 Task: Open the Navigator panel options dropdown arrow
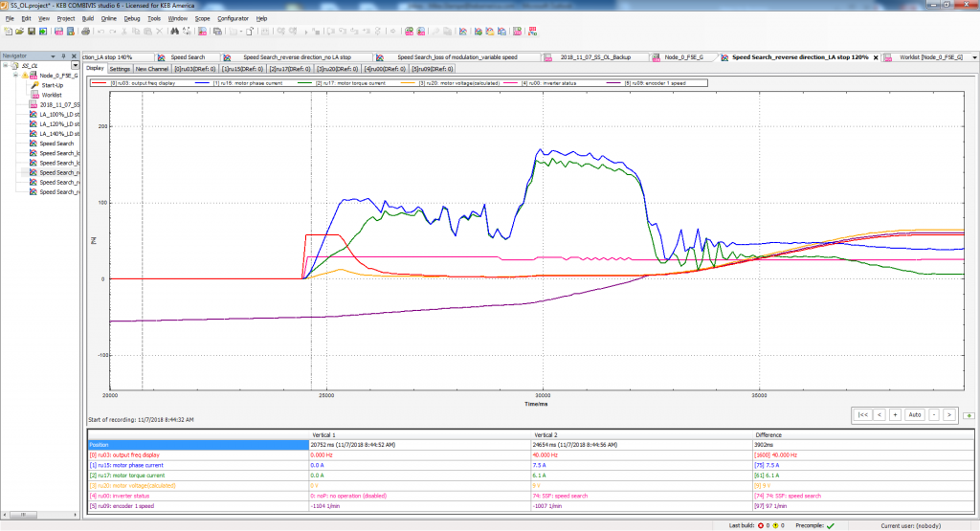pyautogui.click(x=54, y=55)
